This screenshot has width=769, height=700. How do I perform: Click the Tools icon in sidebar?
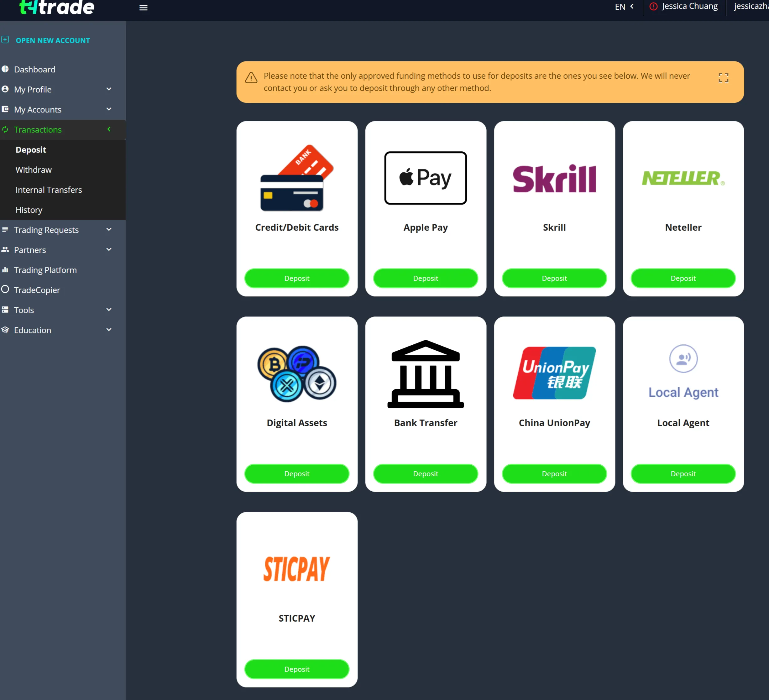pos(5,309)
